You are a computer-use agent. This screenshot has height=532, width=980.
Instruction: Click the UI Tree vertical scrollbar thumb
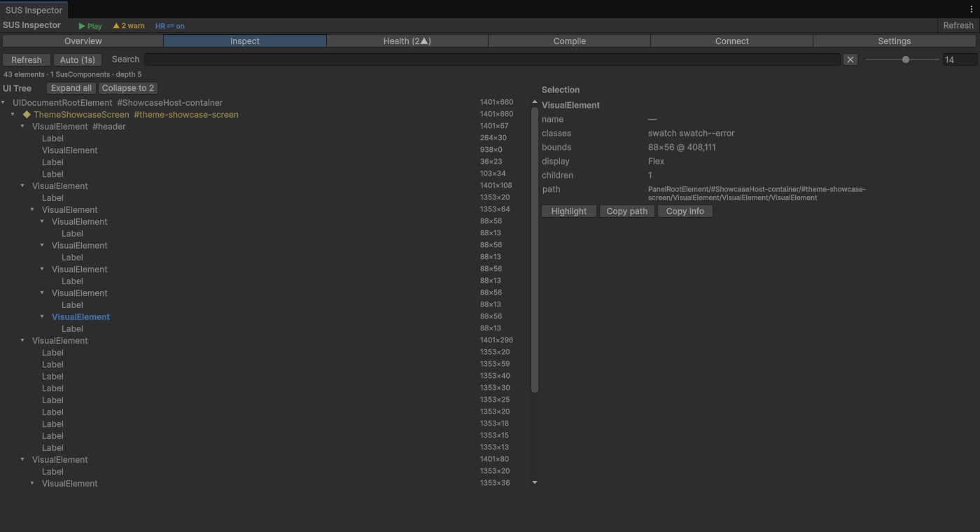coord(535,249)
